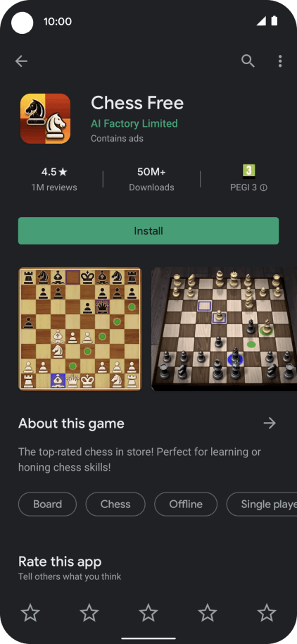
Task: Select the Single player tag
Action: point(262,504)
